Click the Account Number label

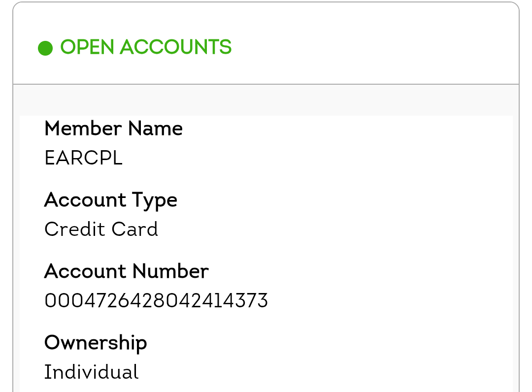pos(126,271)
